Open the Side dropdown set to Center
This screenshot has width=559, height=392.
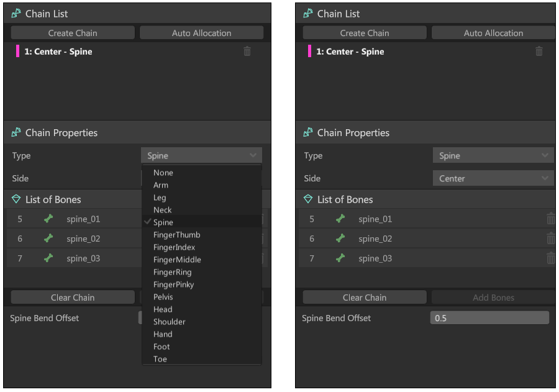(493, 178)
